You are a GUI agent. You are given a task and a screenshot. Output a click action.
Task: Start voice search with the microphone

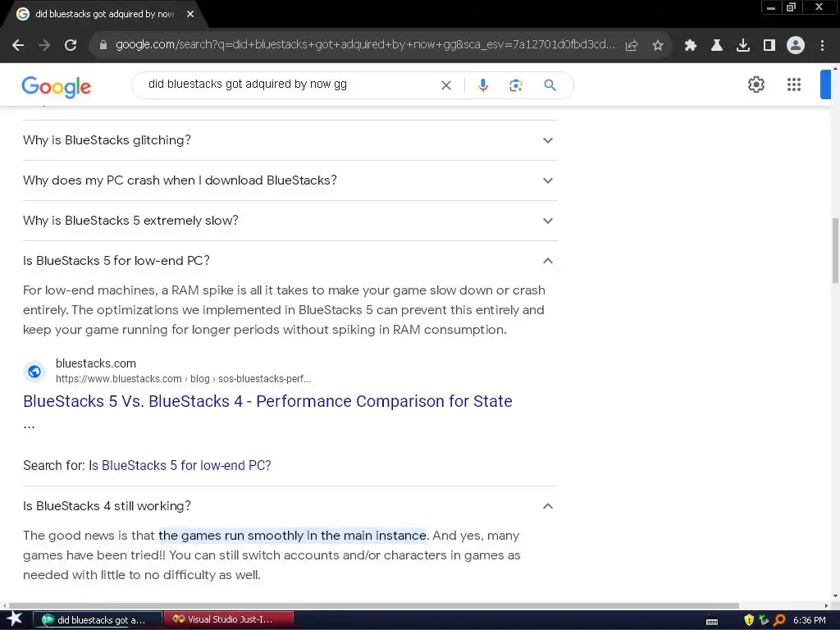(483, 85)
